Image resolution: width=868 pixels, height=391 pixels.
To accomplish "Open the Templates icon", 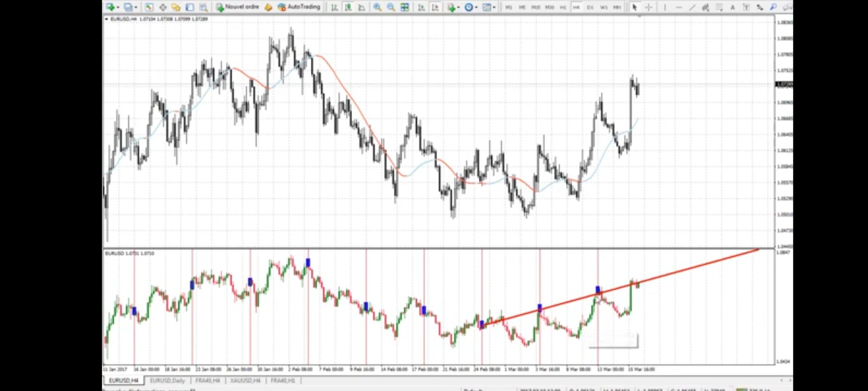I will pos(487,7).
